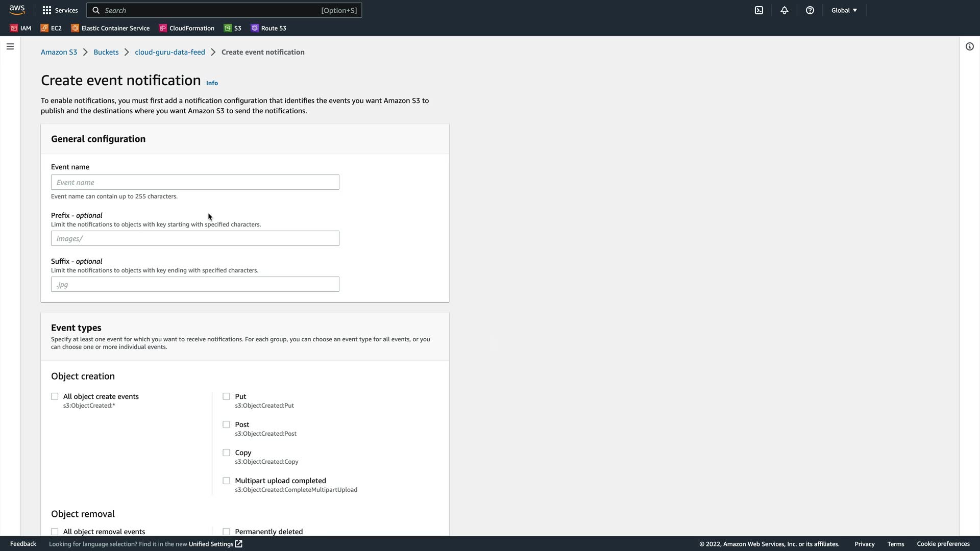
Task: Open the IAM shortcut in favorites bar
Action: pos(21,28)
